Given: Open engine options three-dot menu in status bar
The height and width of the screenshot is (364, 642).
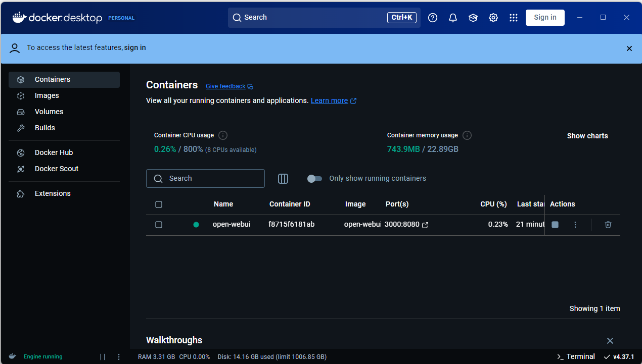Looking at the screenshot, I should [119, 357].
